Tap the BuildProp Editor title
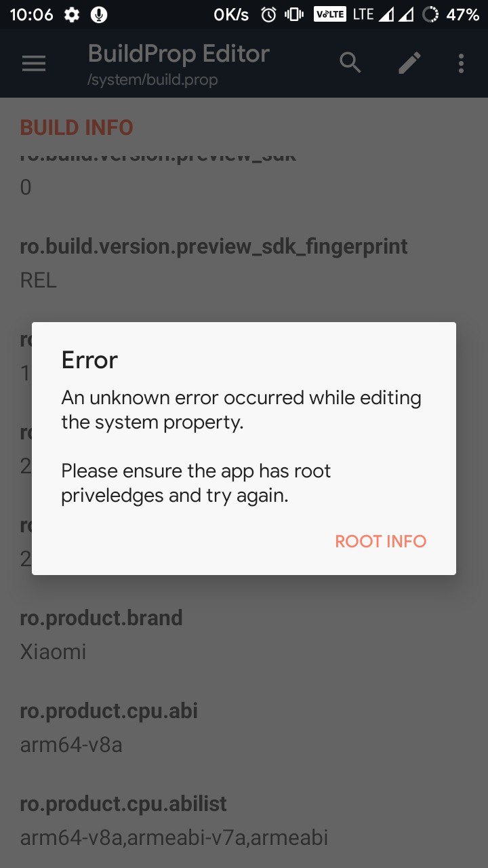The image size is (488, 868). point(179,54)
